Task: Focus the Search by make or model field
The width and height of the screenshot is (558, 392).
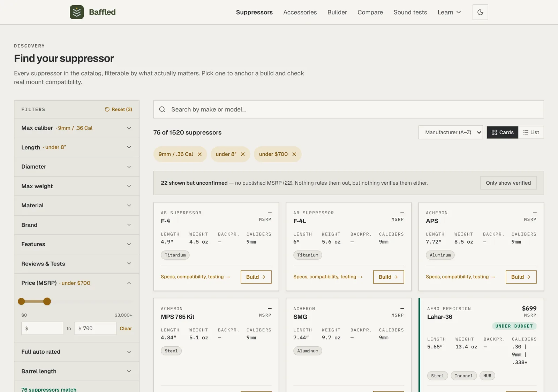Action: (349, 109)
